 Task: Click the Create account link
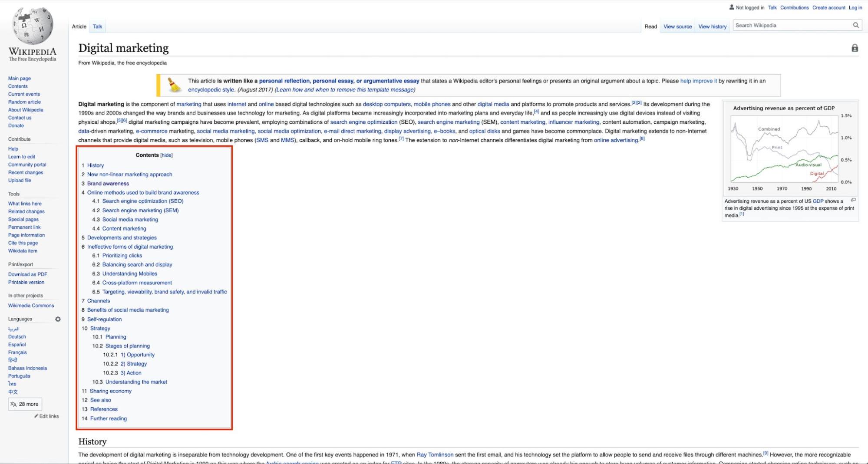pyautogui.click(x=828, y=7)
